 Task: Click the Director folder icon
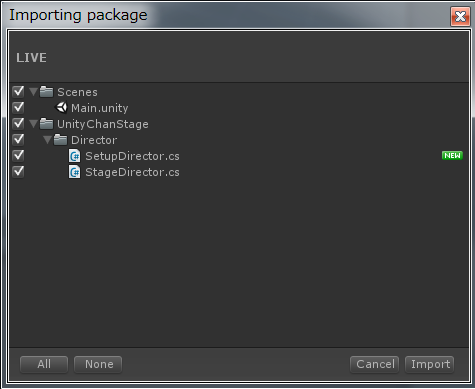pos(60,140)
